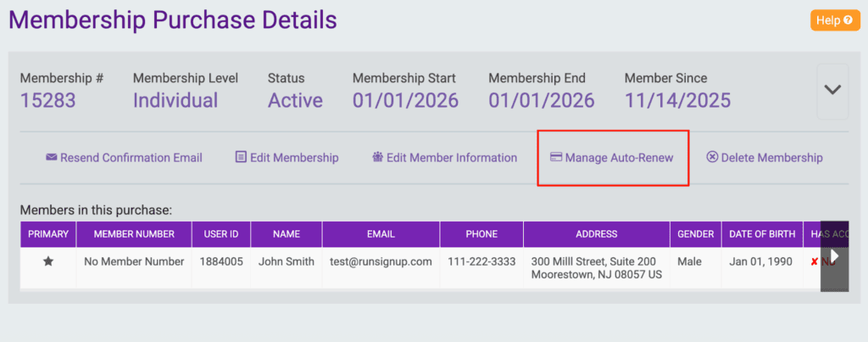Click the Email column header

[x=381, y=234]
